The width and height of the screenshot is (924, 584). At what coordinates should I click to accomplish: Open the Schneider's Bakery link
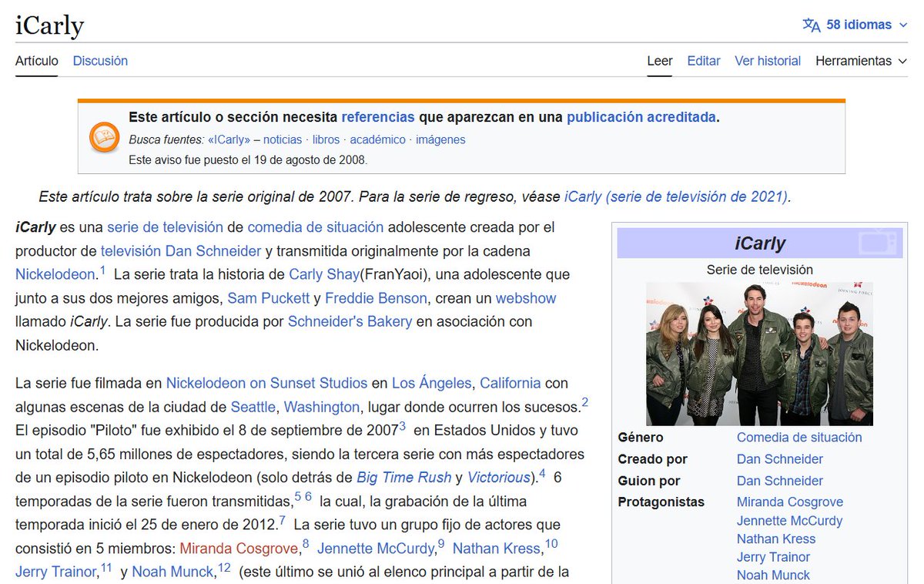coord(350,321)
